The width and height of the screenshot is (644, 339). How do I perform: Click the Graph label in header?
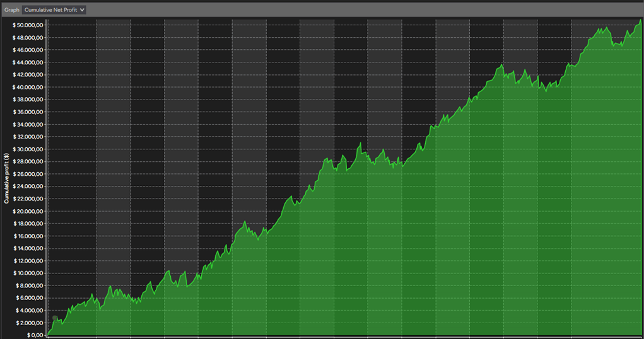coord(11,10)
